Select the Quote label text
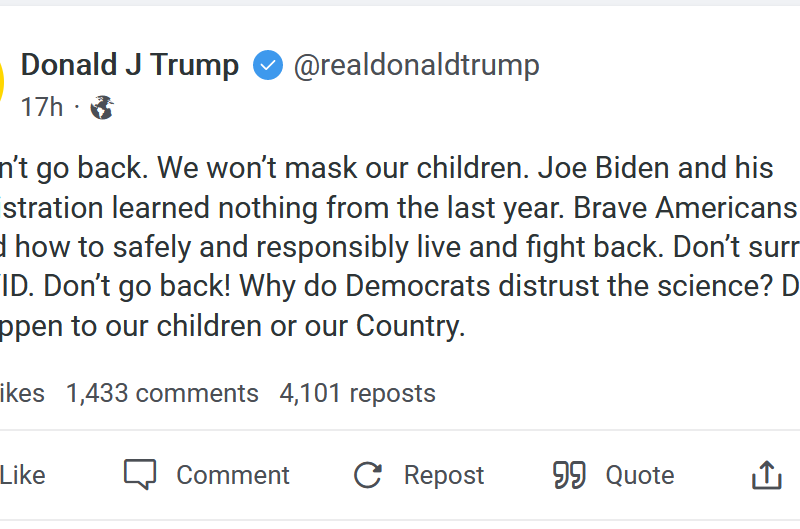The height and width of the screenshot is (529, 800). [640, 475]
